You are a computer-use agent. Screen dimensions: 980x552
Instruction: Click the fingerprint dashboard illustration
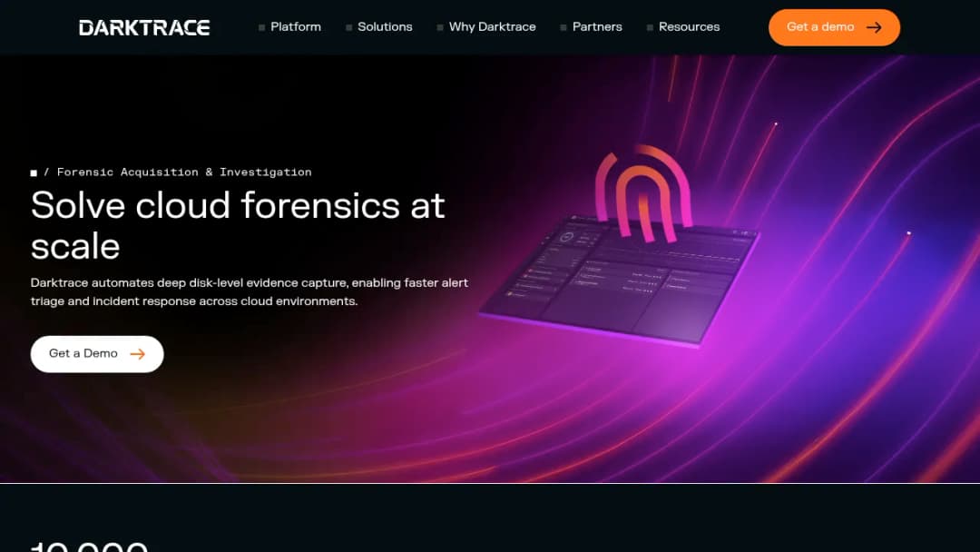tap(622, 246)
